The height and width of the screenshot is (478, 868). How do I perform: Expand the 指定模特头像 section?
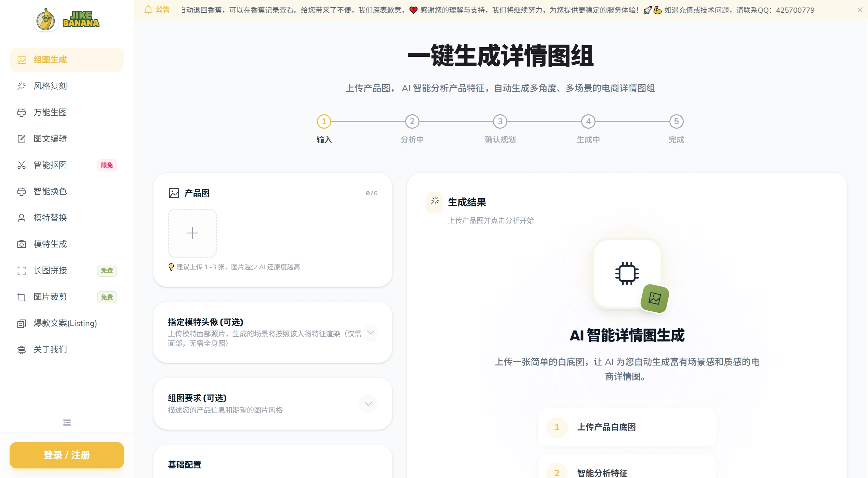[371, 332]
